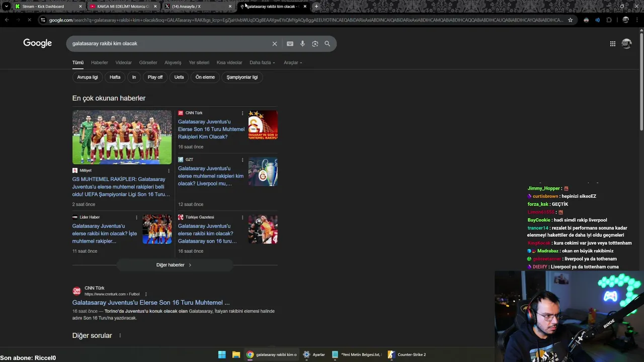Apply the Play off filter chip
Viewport: 644px width, 362px height.
tap(155, 77)
